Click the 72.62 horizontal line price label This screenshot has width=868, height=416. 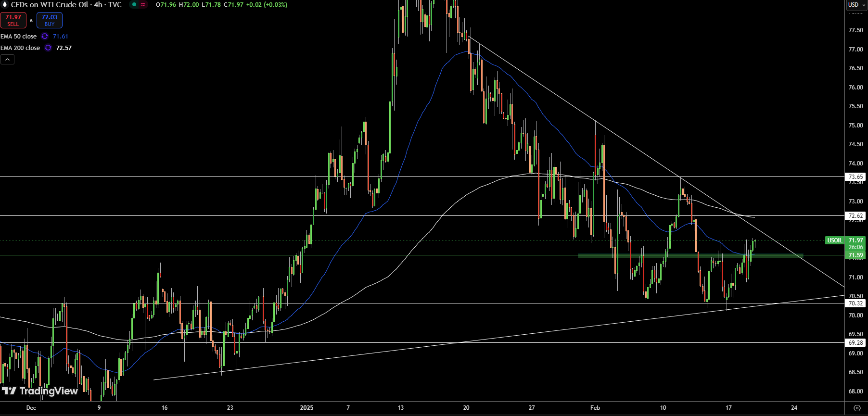[x=855, y=216]
